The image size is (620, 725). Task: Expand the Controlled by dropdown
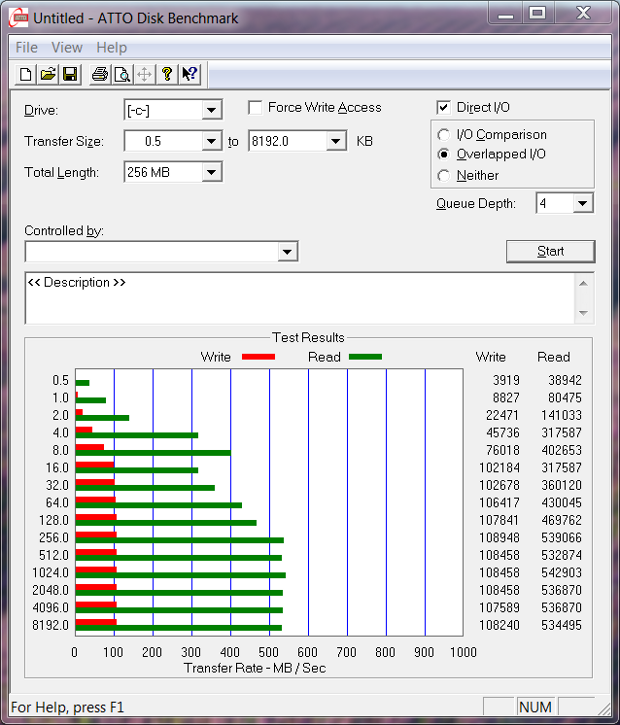(x=288, y=252)
